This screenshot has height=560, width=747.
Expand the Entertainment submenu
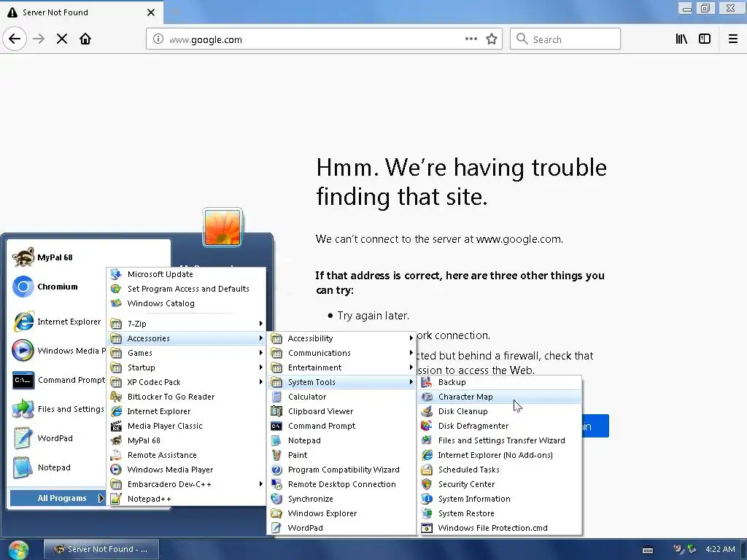tap(341, 367)
